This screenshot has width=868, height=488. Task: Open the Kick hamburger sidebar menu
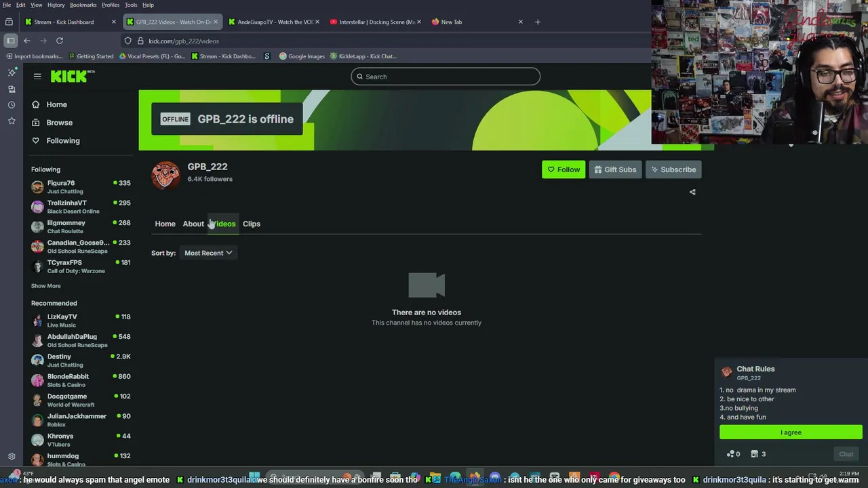(x=37, y=77)
